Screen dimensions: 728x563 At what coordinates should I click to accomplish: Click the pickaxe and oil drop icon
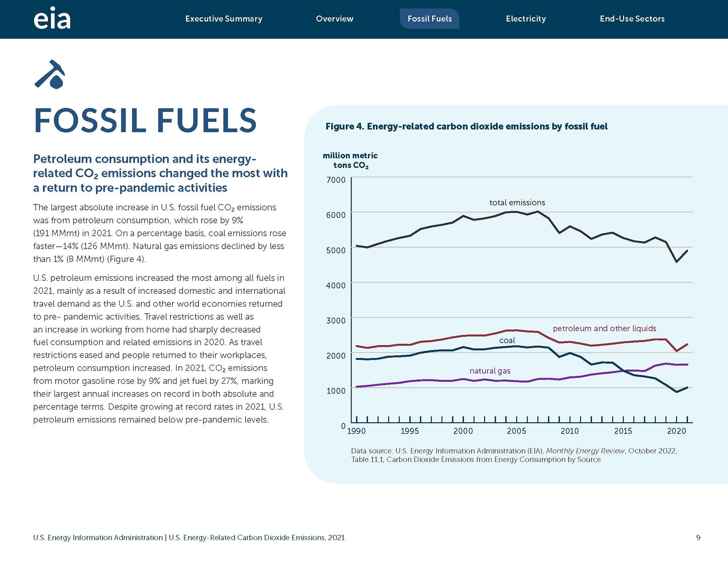(x=50, y=74)
